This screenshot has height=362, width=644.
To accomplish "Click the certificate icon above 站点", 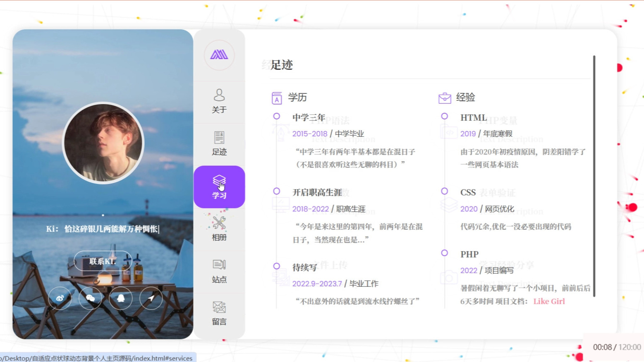I will [x=219, y=264].
